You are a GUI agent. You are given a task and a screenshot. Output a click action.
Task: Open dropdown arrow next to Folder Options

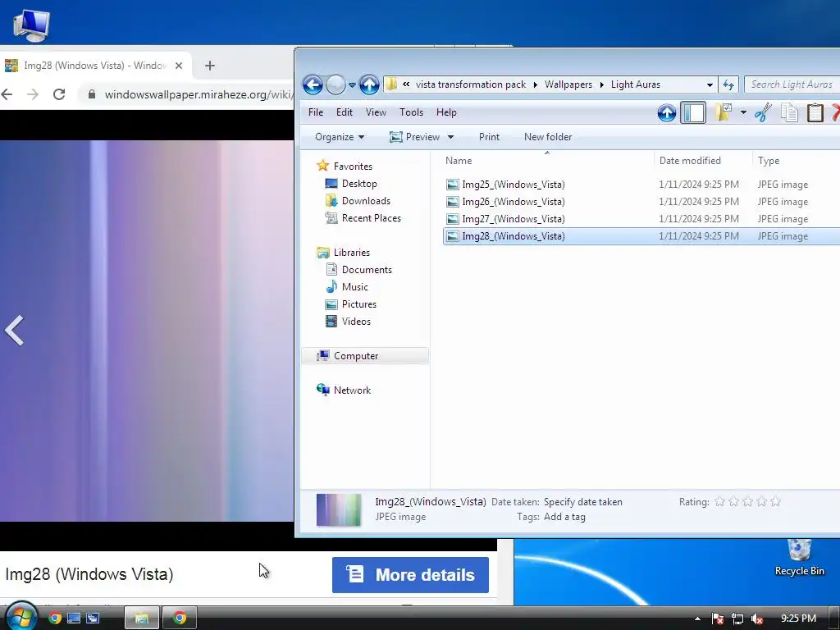[743, 112]
